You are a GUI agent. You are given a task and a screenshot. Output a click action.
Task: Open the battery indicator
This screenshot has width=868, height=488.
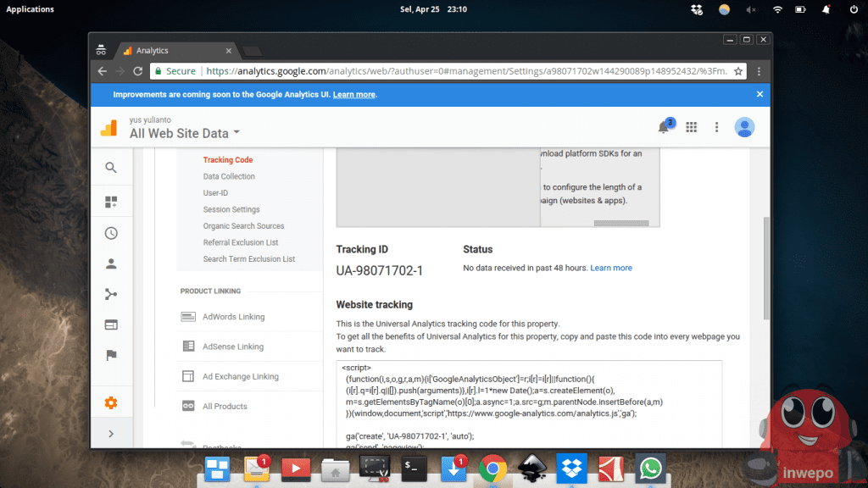(x=800, y=9)
